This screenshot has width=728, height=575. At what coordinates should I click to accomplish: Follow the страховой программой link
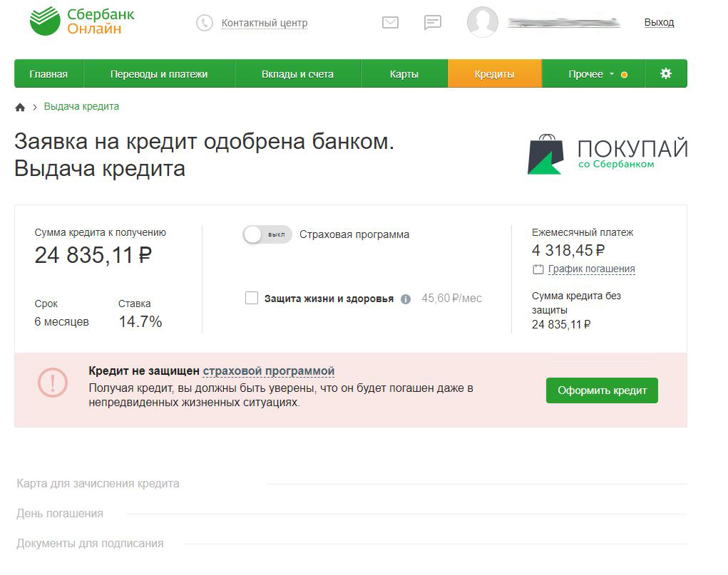point(269,371)
